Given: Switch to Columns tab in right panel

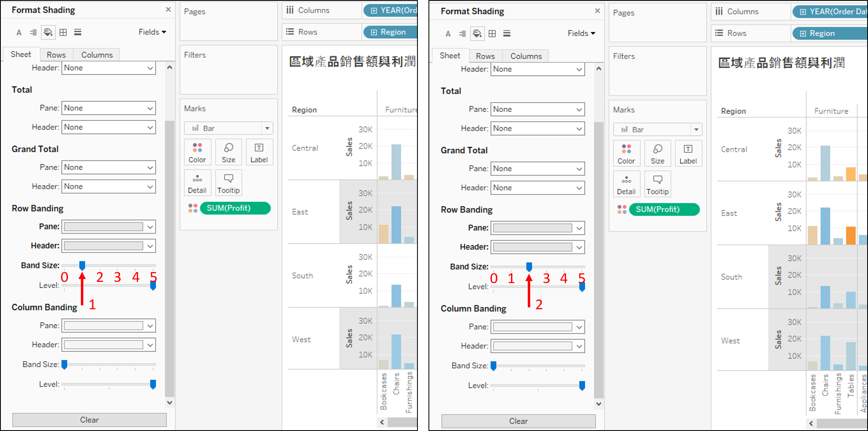Looking at the screenshot, I should click(526, 56).
